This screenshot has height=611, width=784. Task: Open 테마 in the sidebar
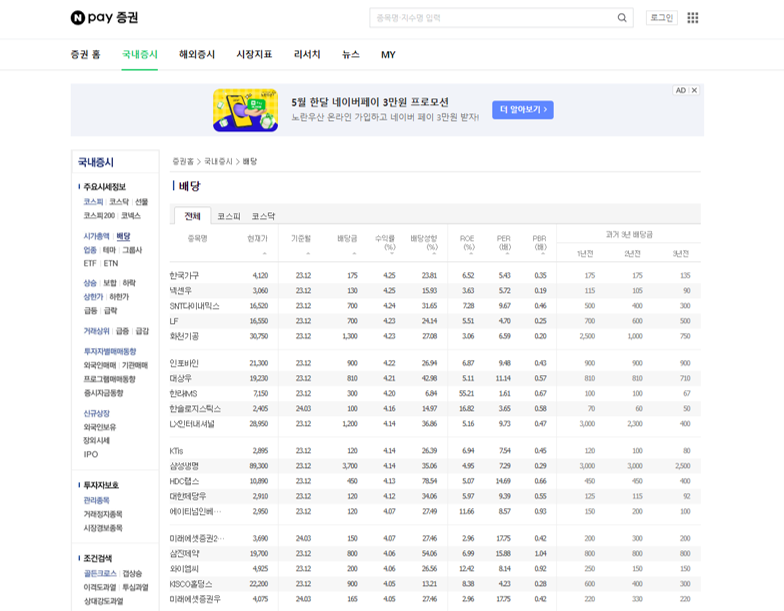110,250
